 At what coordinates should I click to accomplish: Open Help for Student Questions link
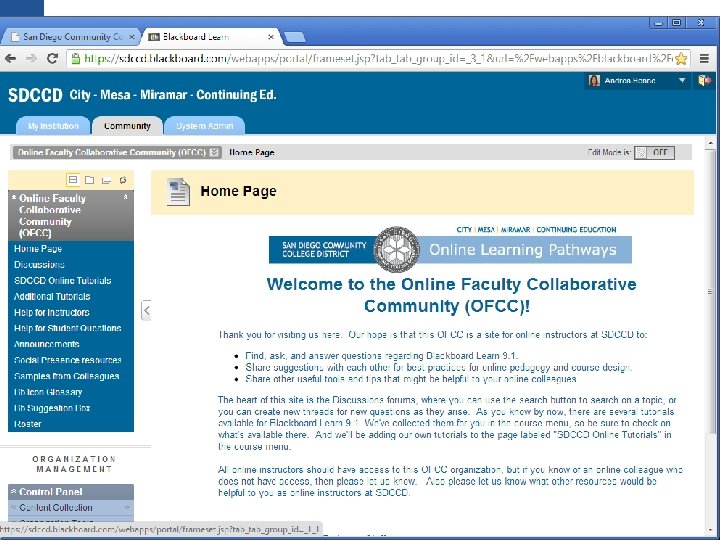(x=68, y=328)
